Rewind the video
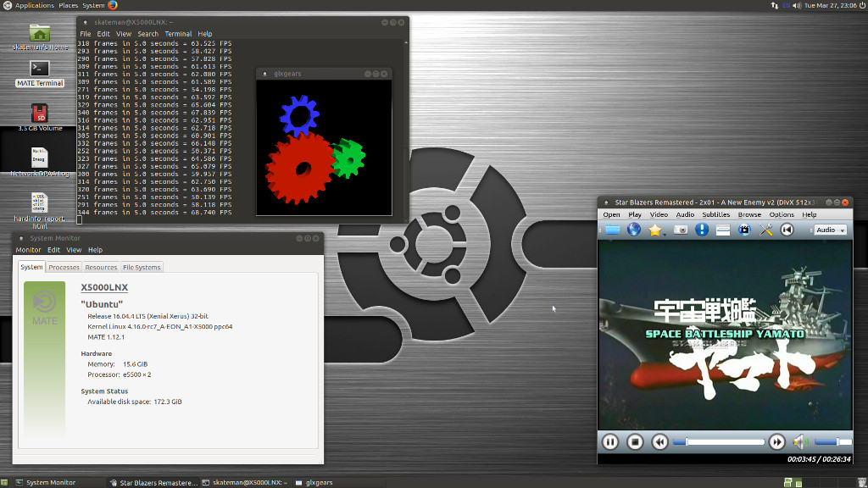Image resolution: width=868 pixels, height=488 pixels. pyautogui.click(x=659, y=441)
